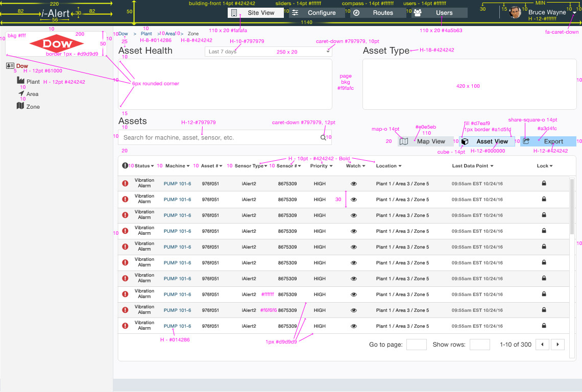This screenshot has height=392, width=582.
Task: Click the search magnifier icon
Action: (x=323, y=137)
